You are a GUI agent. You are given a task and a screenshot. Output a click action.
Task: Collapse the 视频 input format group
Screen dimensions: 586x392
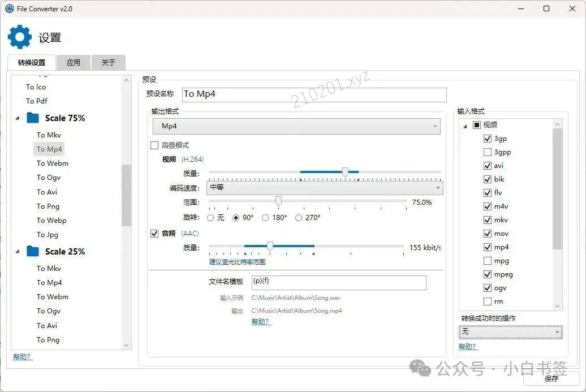(466, 126)
